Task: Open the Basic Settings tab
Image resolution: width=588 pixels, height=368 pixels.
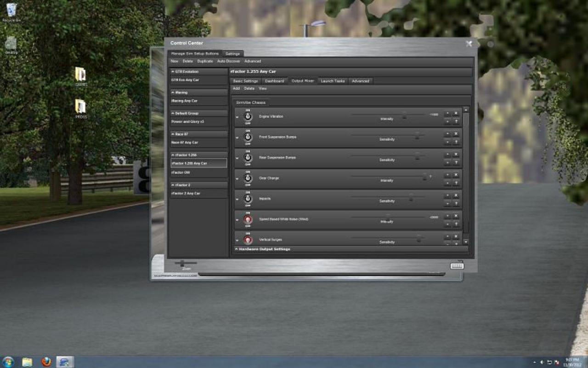Action: tap(245, 81)
